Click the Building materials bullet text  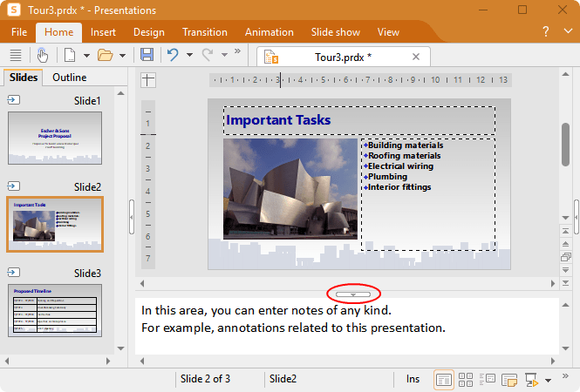pyautogui.click(x=406, y=145)
